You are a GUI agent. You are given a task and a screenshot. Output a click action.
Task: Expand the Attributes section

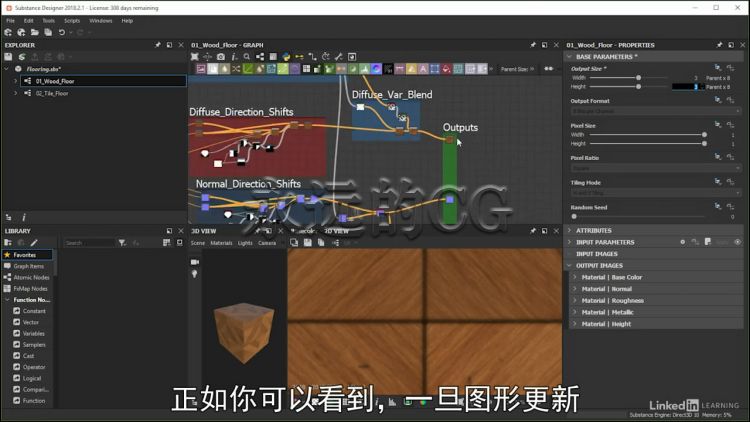(569, 230)
